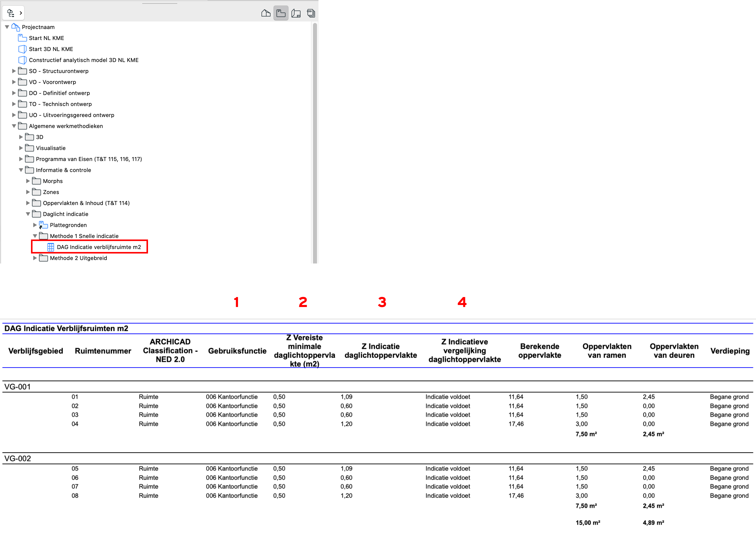756x545 pixels.
Task: Expand Oppervlakten & Inhoud (T&T 114) folder
Action: pos(28,203)
